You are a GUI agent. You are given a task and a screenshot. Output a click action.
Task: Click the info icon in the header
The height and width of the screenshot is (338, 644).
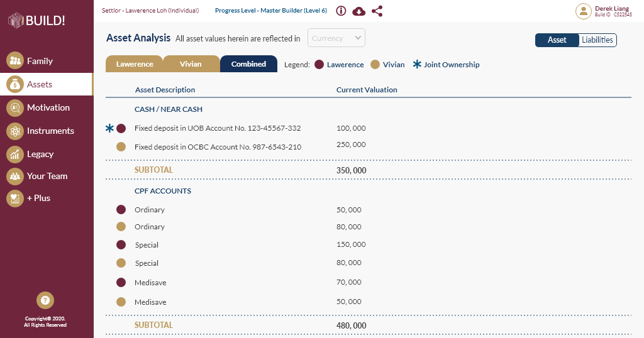coord(341,11)
